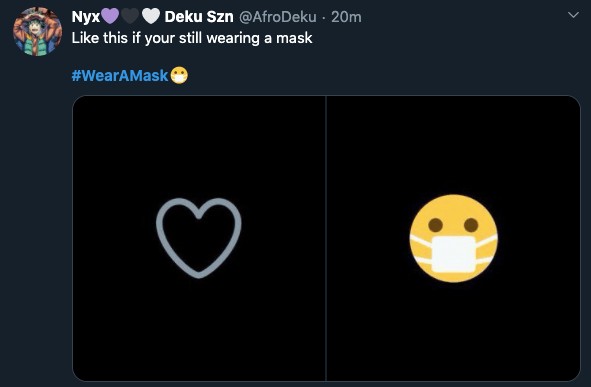
Task: Click the black heart emoji in the name
Action: point(130,16)
